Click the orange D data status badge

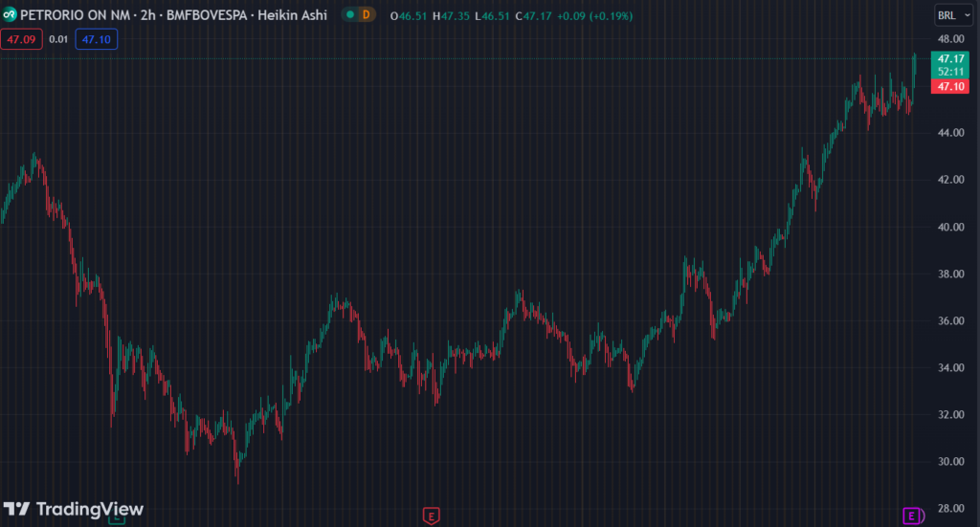pyautogui.click(x=367, y=14)
